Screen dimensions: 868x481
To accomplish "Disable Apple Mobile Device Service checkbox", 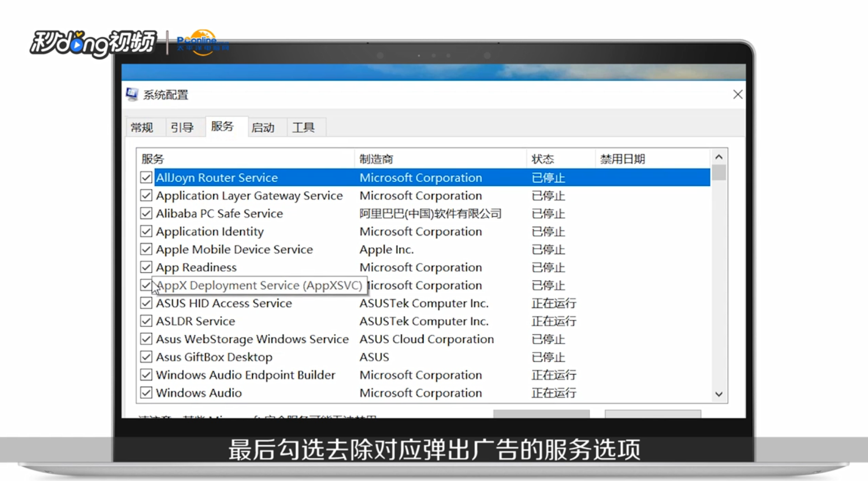I will coord(146,249).
